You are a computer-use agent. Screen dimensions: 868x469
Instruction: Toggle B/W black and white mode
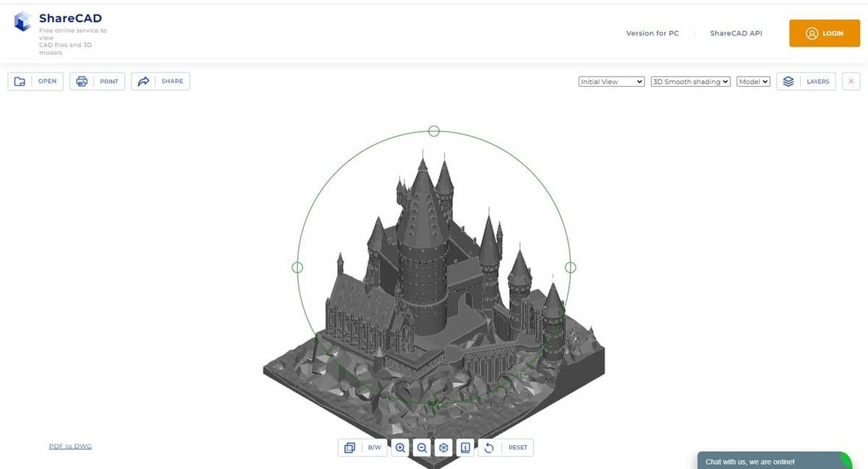pyautogui.click(x=362, y=447)
